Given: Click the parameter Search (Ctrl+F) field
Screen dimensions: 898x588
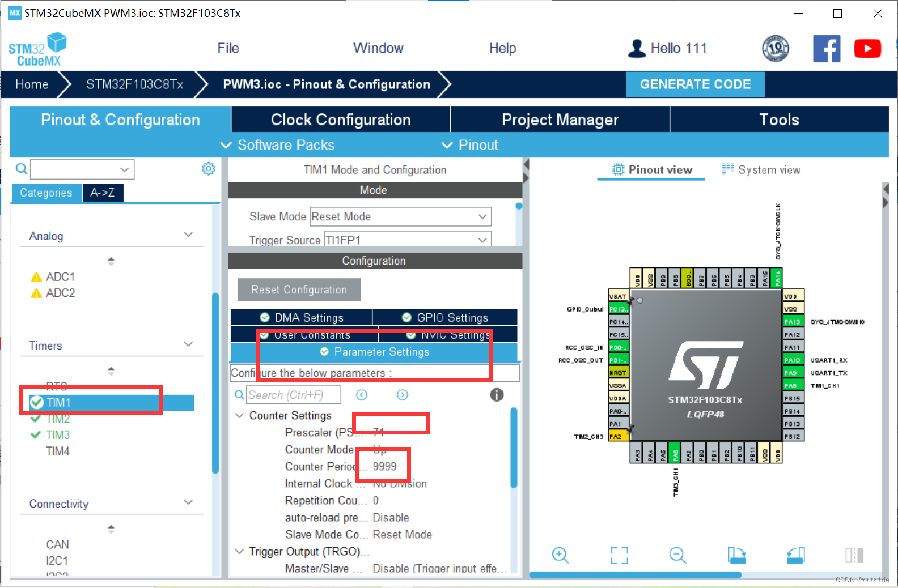Looking at the screenshot, I should [294, 395].
